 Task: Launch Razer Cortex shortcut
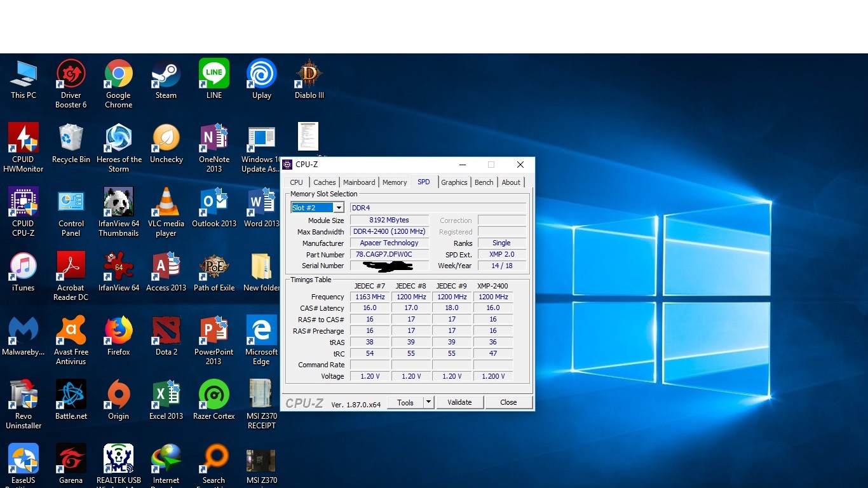[x=214, y=400]
